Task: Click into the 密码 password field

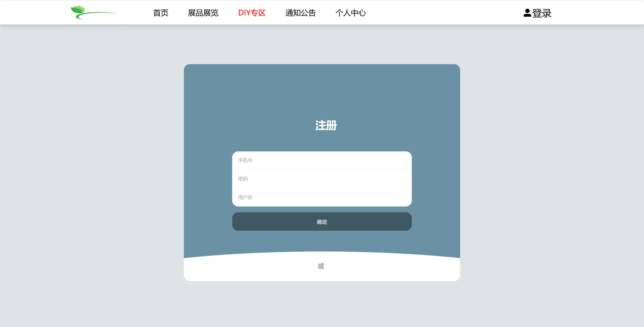Action: click(x=322, y=179)
